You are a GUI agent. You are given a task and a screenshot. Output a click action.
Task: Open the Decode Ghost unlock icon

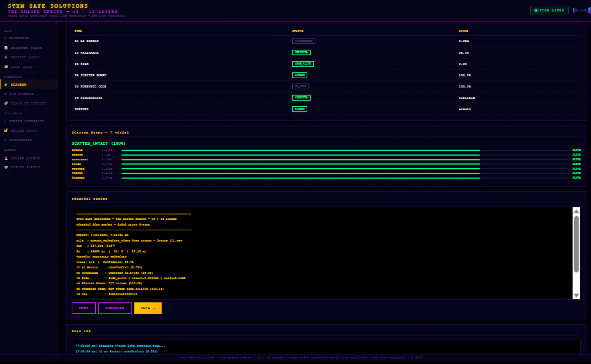tap(6, 131)
